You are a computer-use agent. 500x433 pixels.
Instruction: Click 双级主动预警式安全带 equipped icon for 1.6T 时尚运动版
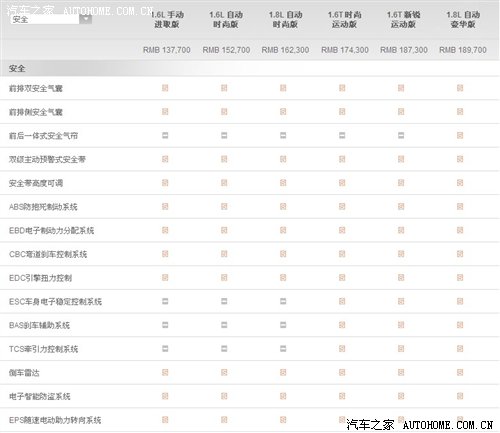click(x=342, y=159)
